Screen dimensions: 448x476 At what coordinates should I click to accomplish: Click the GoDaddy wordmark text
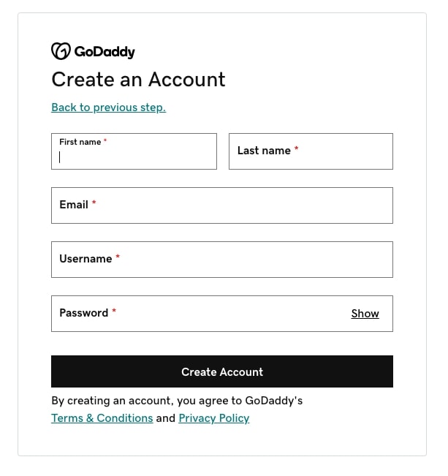click(105, 52)
